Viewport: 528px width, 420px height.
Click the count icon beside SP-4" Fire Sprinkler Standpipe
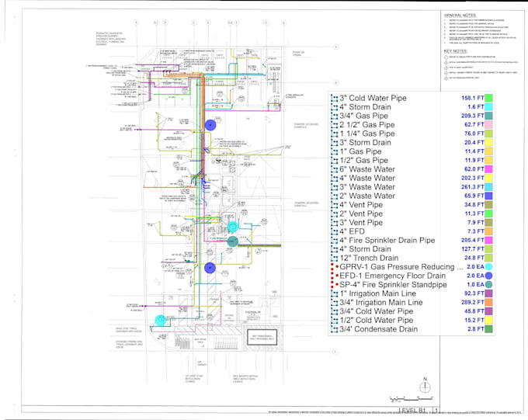coord(335,285)
